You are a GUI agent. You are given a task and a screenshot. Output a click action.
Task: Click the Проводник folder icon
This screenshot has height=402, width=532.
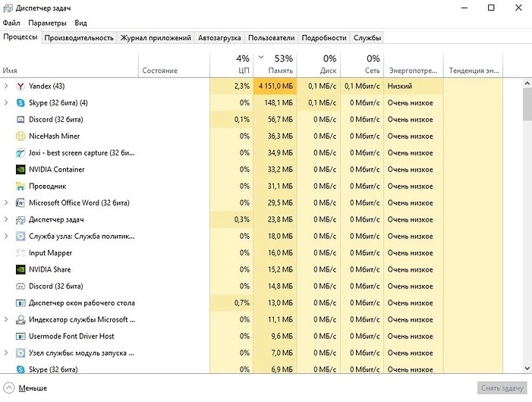[20, 187]
